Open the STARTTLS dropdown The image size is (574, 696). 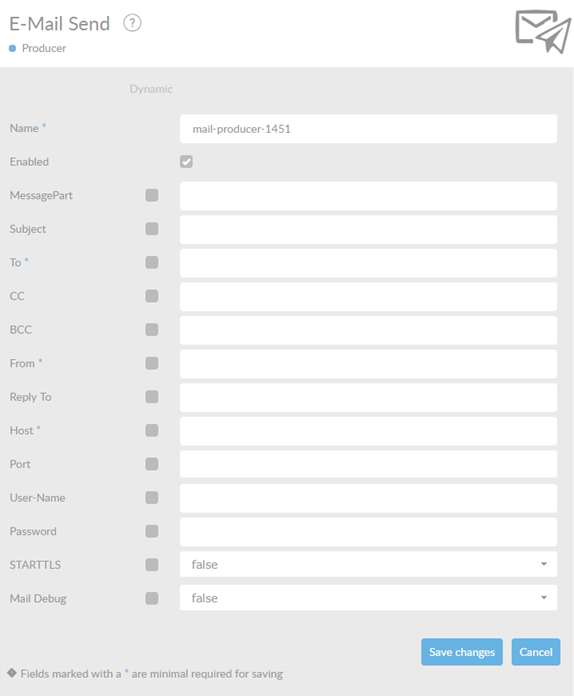click(368, 564)
